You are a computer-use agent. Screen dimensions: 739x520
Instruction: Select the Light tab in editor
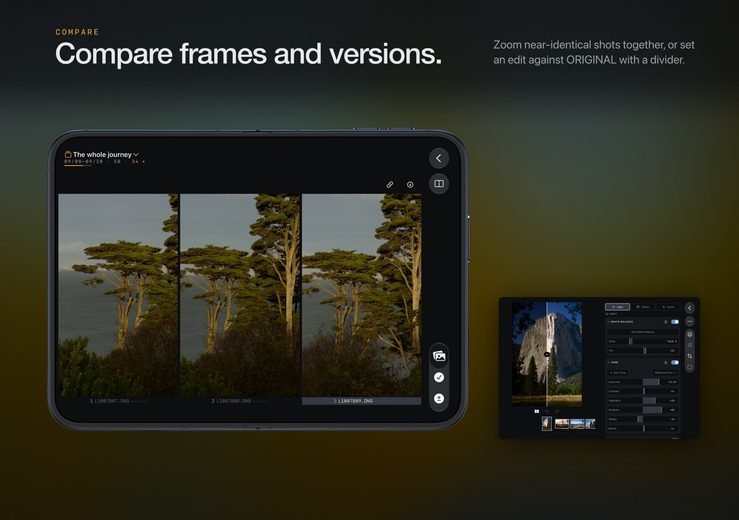coord(617,307)
